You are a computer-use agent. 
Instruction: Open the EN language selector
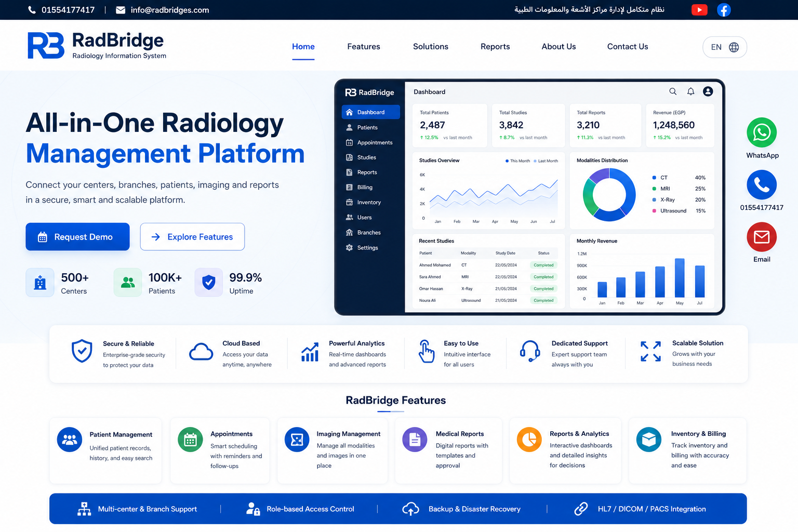725,47
